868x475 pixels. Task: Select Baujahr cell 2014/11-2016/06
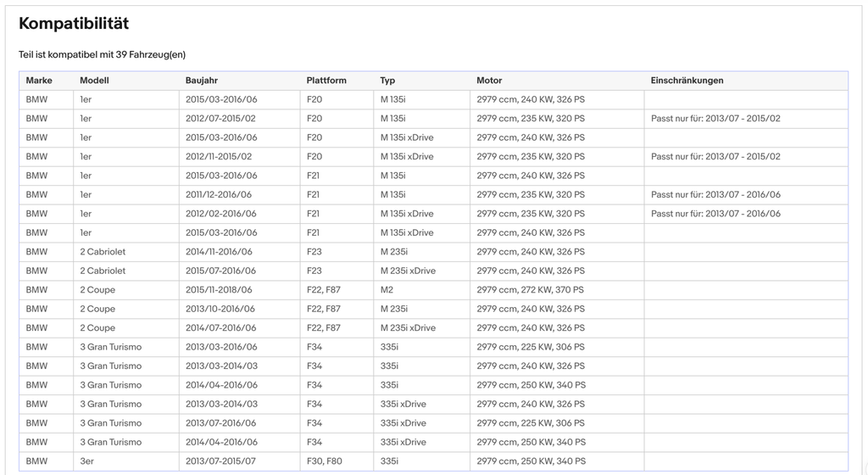219,252
